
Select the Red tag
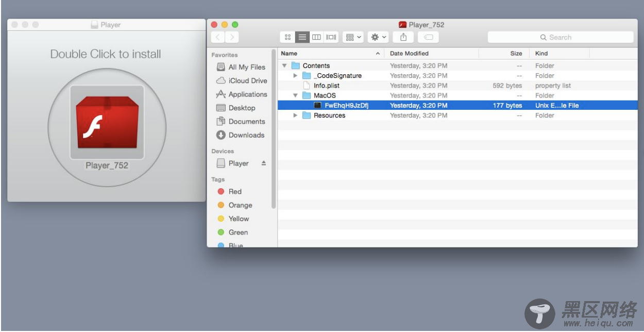click(x=229, y=191)
